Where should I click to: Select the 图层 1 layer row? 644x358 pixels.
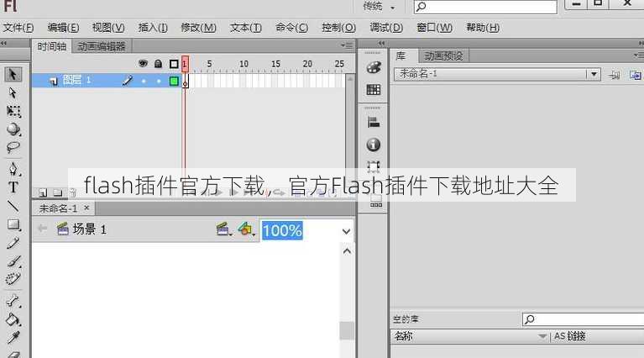pos(107,81)
